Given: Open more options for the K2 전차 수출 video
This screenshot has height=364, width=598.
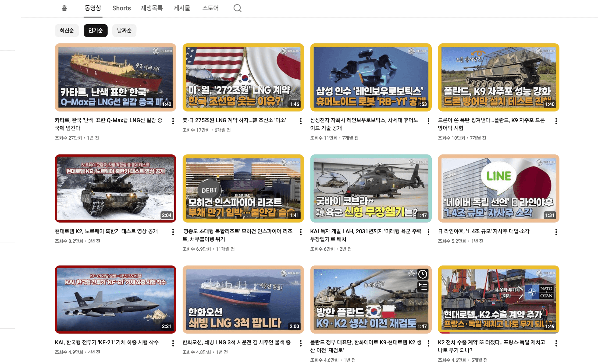Looking at the screenshot, I should coord(556,343).
